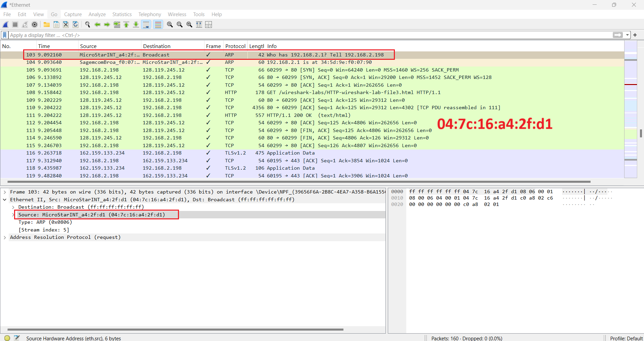Click Profile: Default in status bar
644x341 pixels.
(626, 338)
